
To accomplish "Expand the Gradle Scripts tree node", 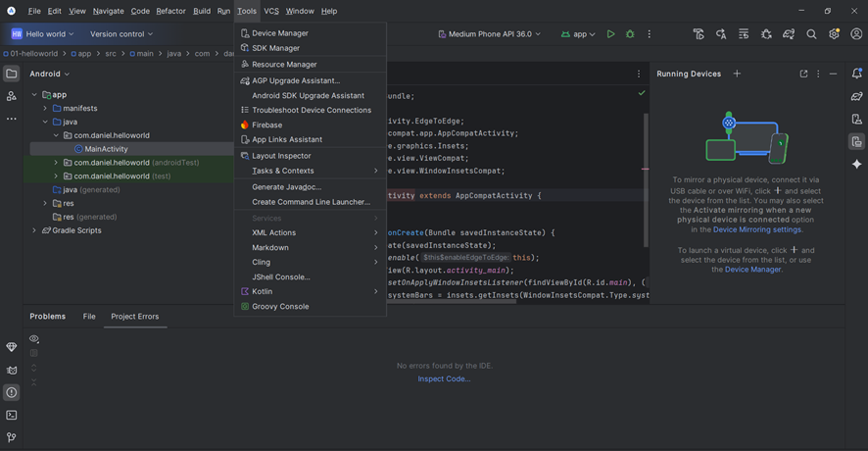I will [x=34, y=230].
